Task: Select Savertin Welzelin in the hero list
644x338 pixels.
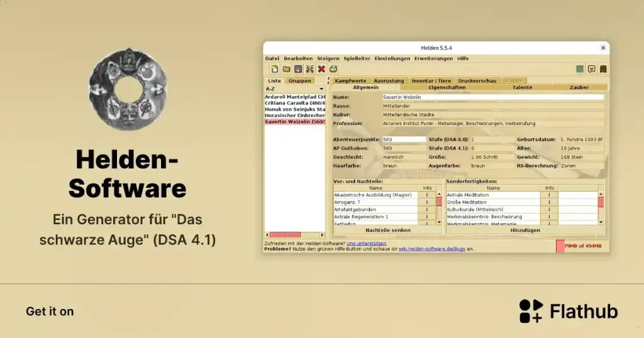Action: (295, 122)
